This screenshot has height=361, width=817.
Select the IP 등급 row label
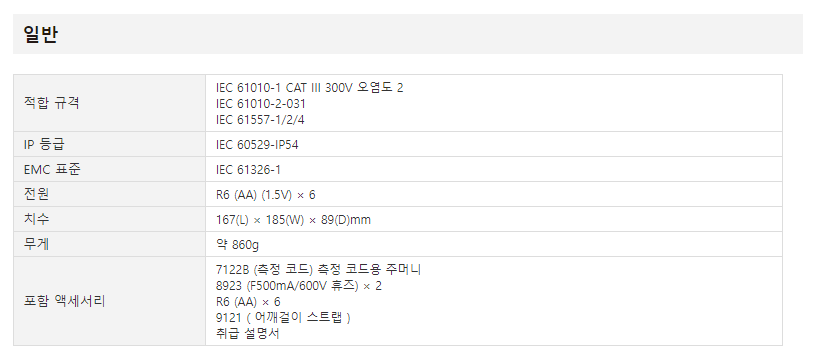coord(44,144)
